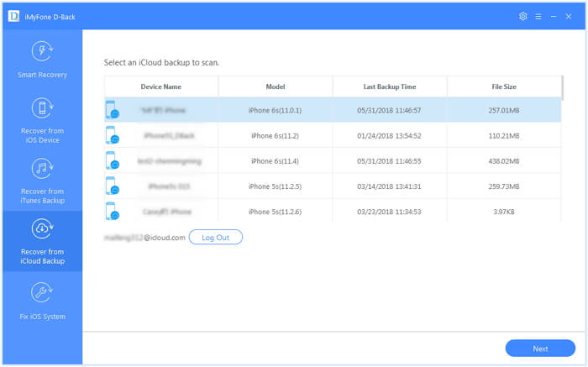Click device icon in 257.01MB row
This screenshot has width=588, height=367.
pyautogui.click(x=112, y=110)
